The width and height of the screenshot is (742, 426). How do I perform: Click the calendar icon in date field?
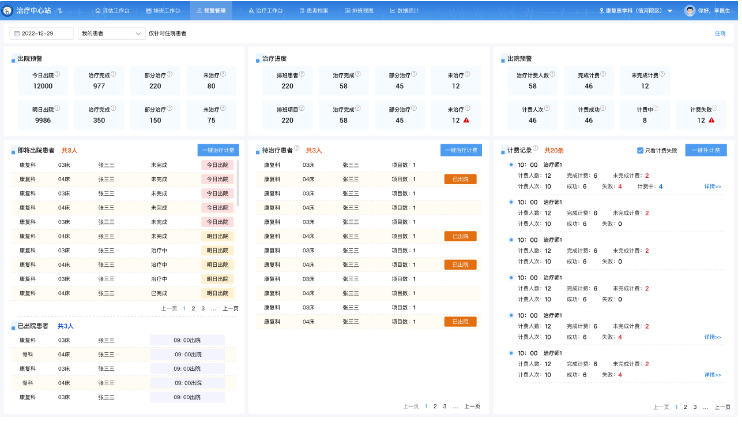point(17,34)
